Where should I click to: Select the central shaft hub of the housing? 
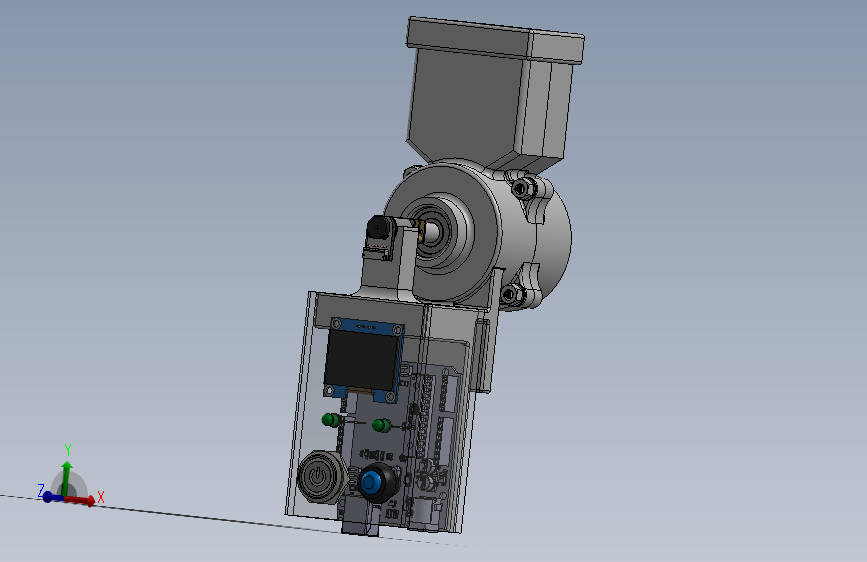[432, 231]
